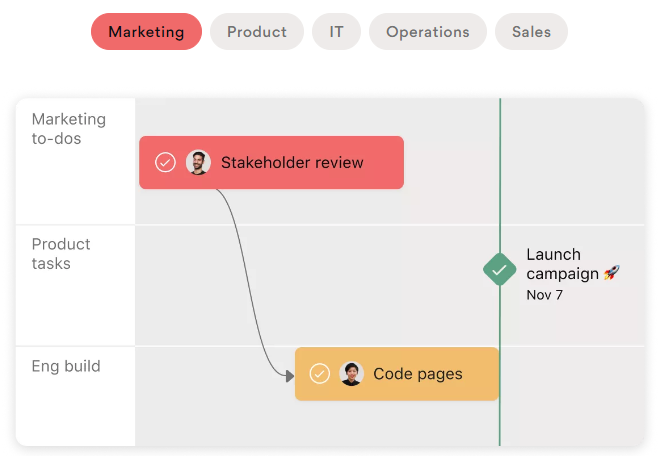Screen dimensions: 664x456
Task: Select the Eng build section label
Action: point(66,366)
